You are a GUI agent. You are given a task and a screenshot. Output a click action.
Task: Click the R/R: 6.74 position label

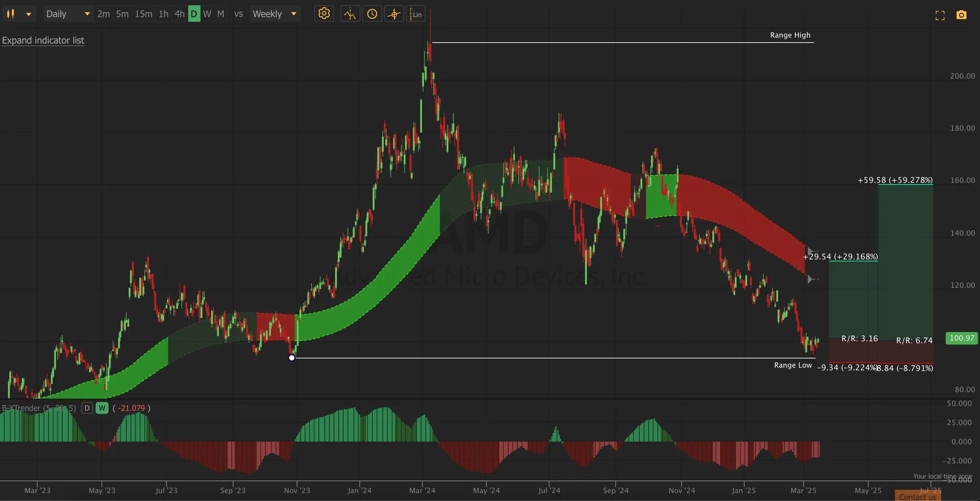[x=914, y=341]
